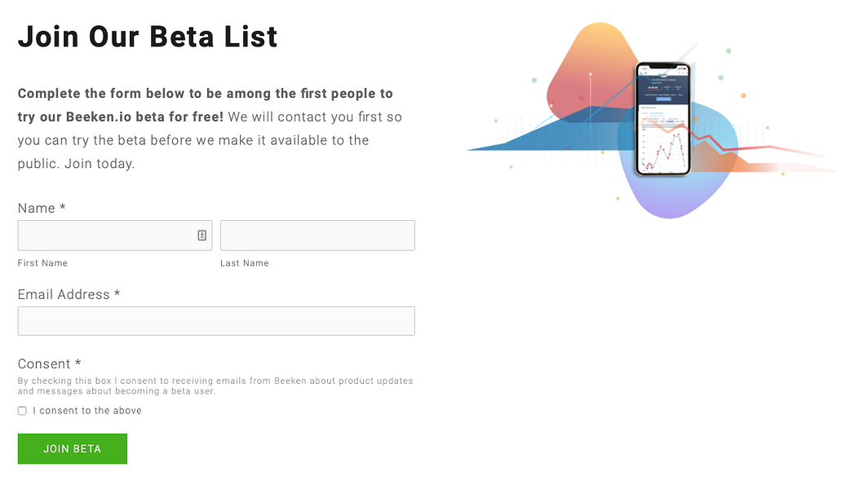
Task: Enable the consent checkbox
Action: (x=22, y=411)
